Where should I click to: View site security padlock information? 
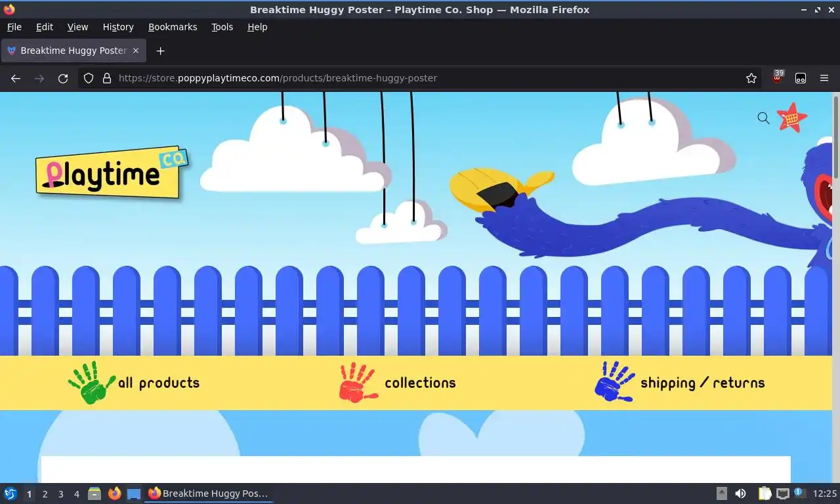(x=107, y=78)
